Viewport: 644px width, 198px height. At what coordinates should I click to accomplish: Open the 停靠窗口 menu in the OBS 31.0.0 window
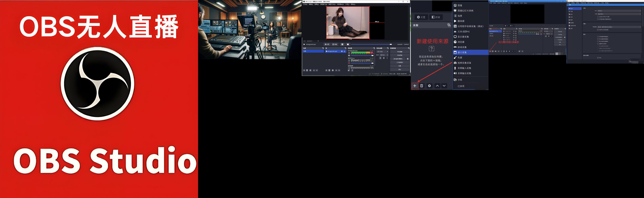[x=324, y=4]
